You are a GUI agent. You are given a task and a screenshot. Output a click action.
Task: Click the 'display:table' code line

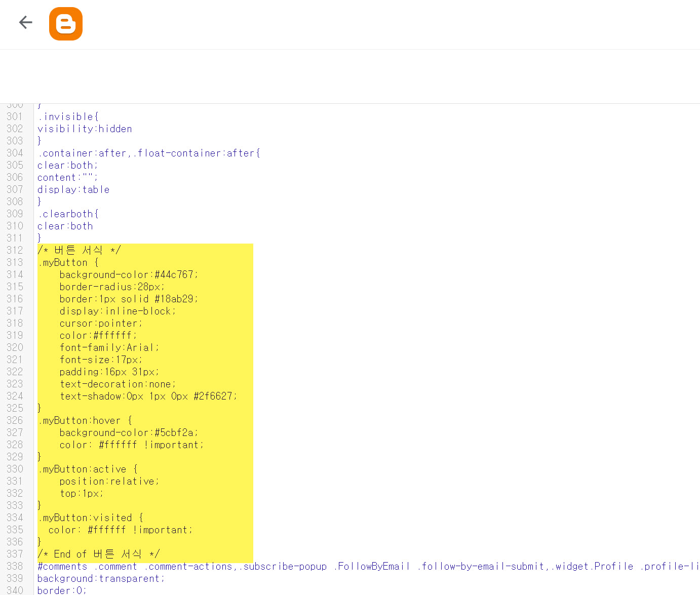pos(73,189)
